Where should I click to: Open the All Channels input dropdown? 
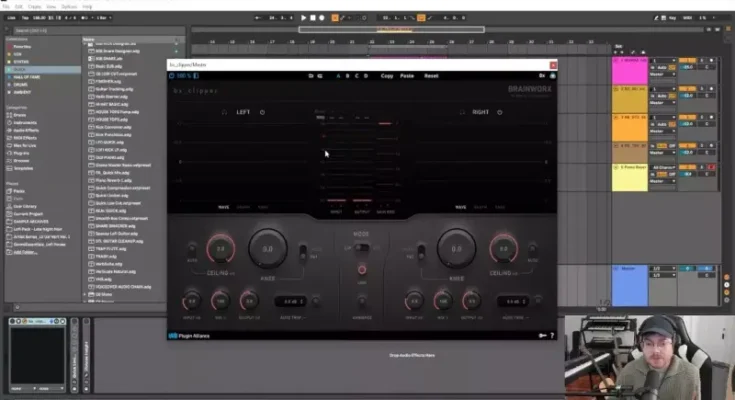661,165
